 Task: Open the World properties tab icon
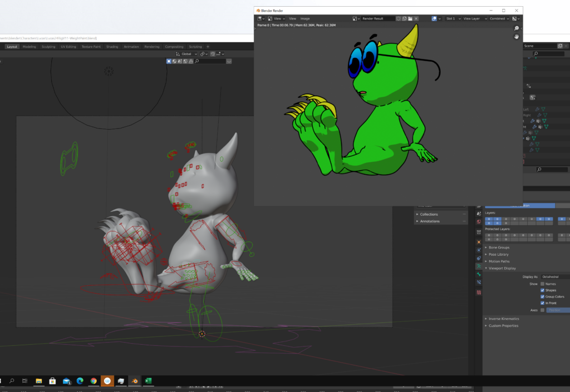click(478, 222)
